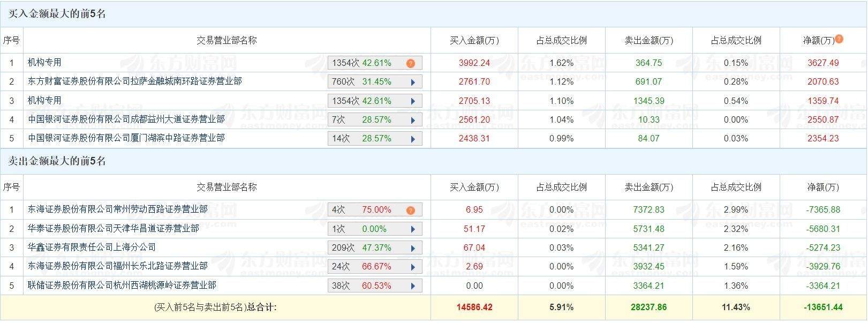The image size is (868, 323).
Task: Open 东方财富证券拉萨金融城南环路证券营业部 link
Action: coord(134,81)
